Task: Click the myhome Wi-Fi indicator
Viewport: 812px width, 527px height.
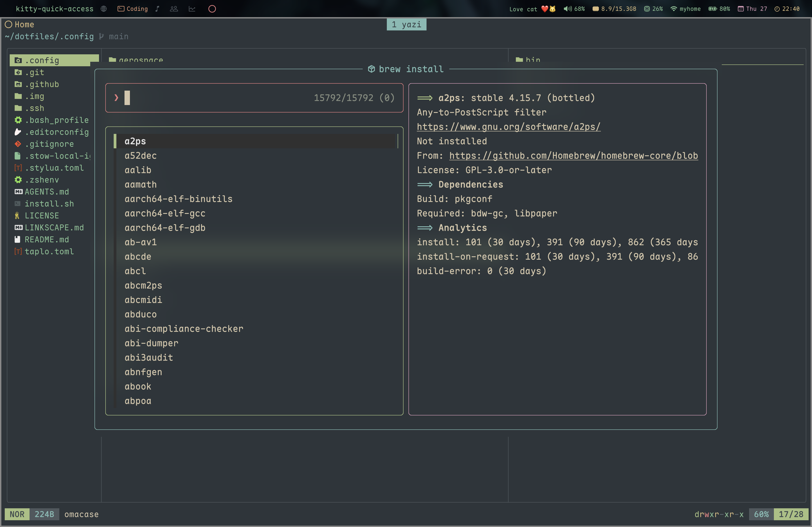Action: [686, 9]
